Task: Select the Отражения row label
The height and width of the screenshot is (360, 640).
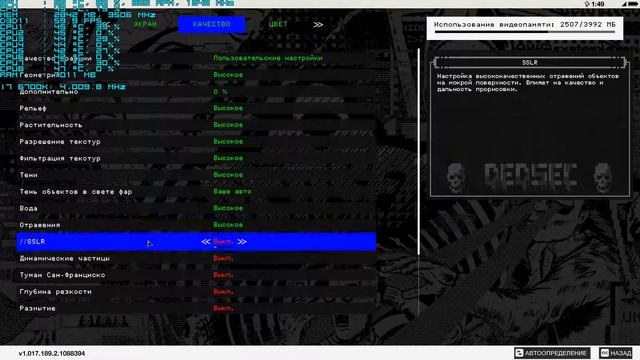Action: coord(40,225)
